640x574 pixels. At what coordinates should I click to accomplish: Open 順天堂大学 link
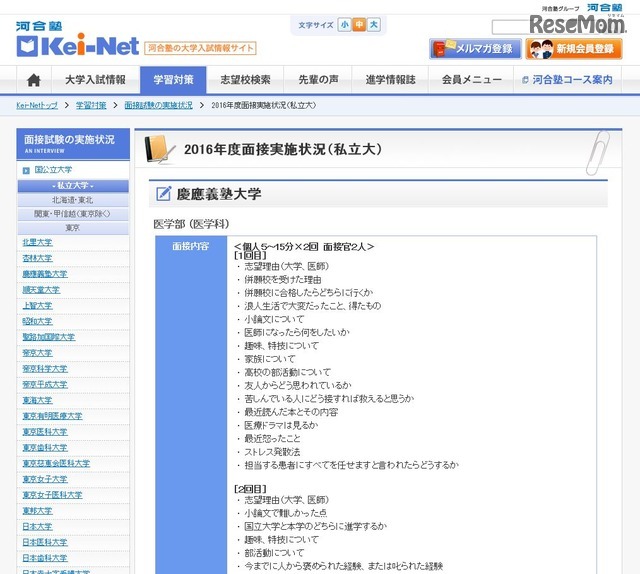click(41, 290)
